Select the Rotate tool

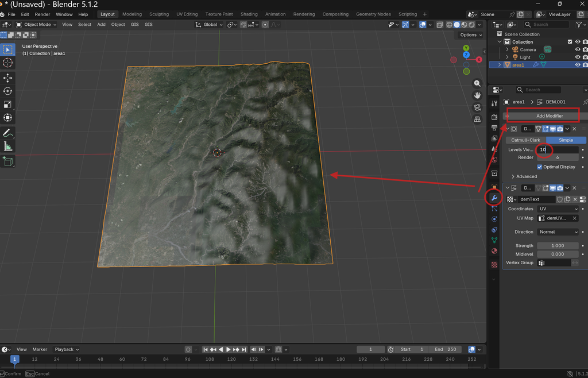(7, 91)
